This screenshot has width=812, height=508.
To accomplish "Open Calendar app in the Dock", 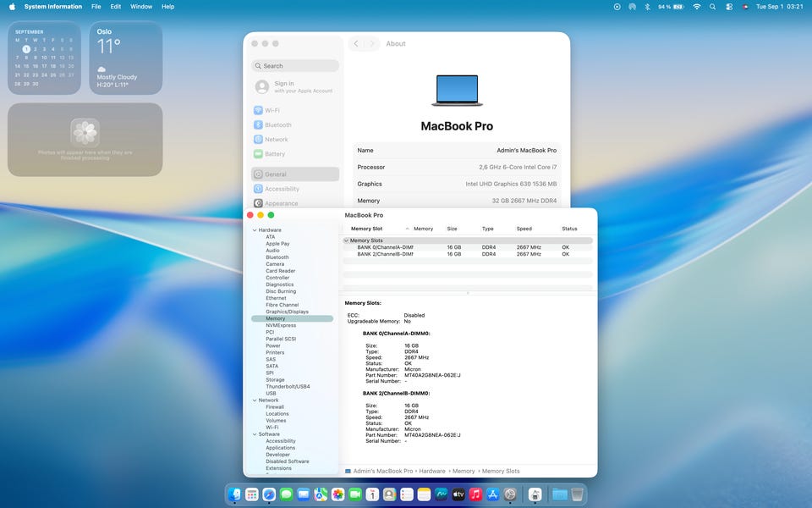I will pos(372,494).
